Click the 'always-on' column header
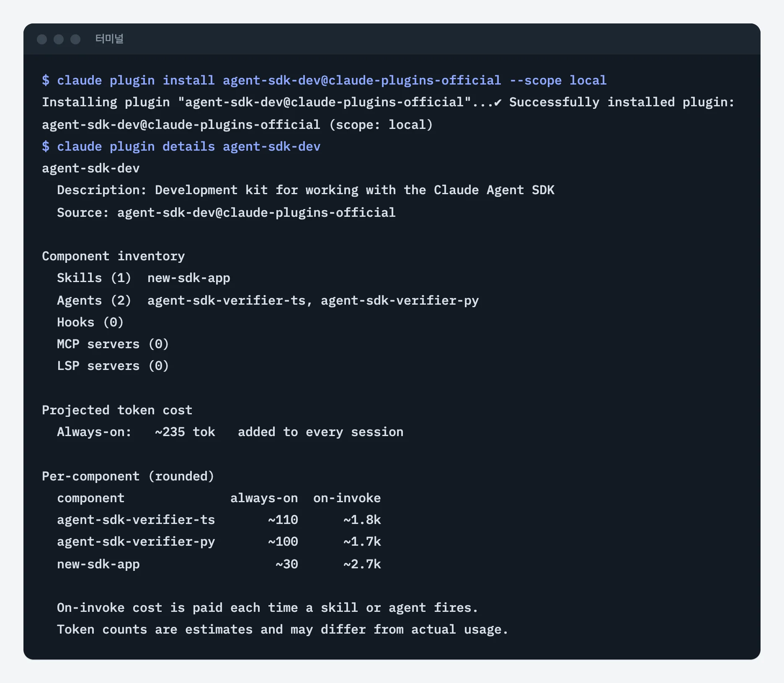Viewport: 784px width, 683px height. 264,498
